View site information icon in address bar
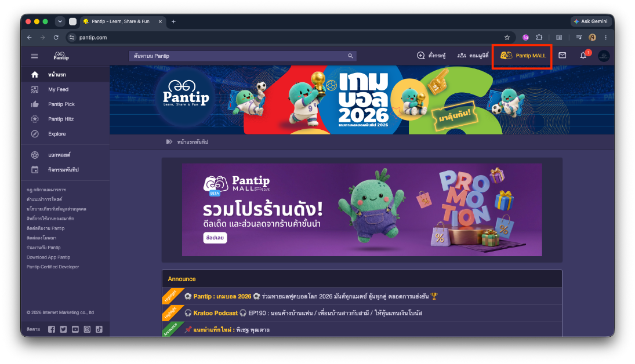Image resolution: width=635 pixels, height=364 pixels. 72,37
